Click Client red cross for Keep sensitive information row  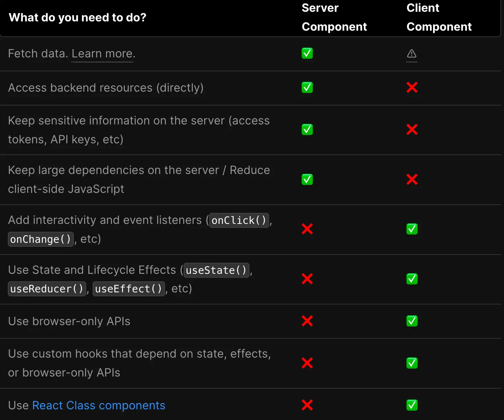[412, 130]
